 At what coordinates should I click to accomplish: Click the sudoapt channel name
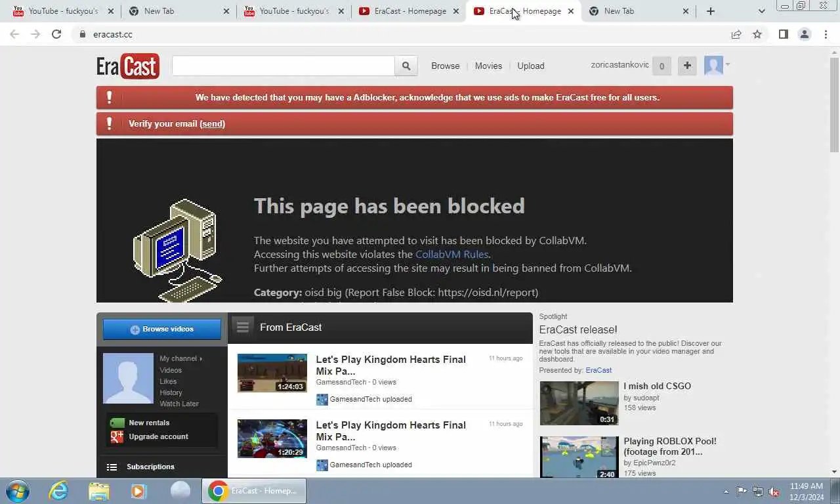[646, 398]
